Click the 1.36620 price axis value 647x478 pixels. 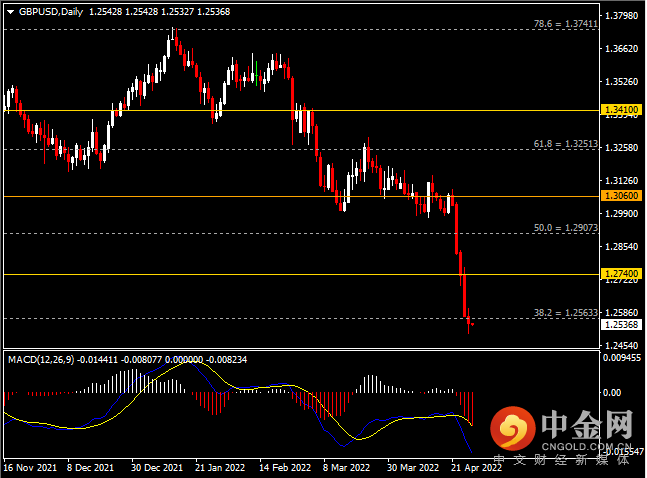coord(621,49)
